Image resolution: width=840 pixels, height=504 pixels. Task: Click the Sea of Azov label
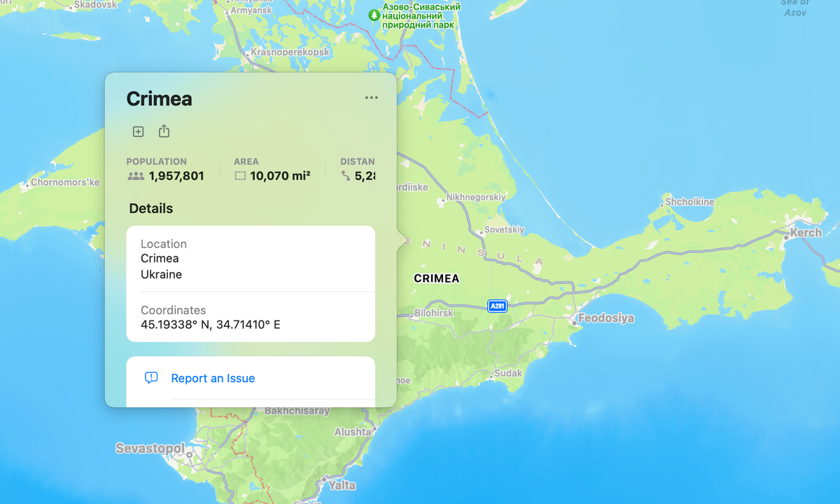pyautogui.click(x=795, y=7)
